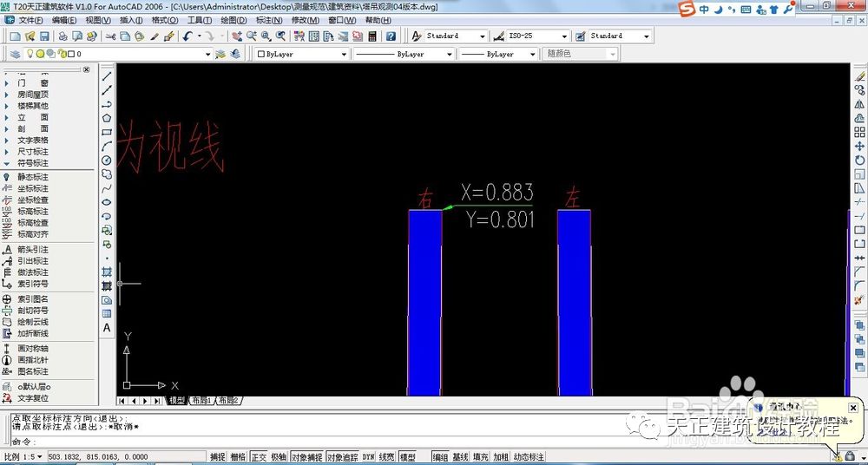Screen dimensions: 868x465
Task: Click the Undo arrow icon
Action: point(187,36)
